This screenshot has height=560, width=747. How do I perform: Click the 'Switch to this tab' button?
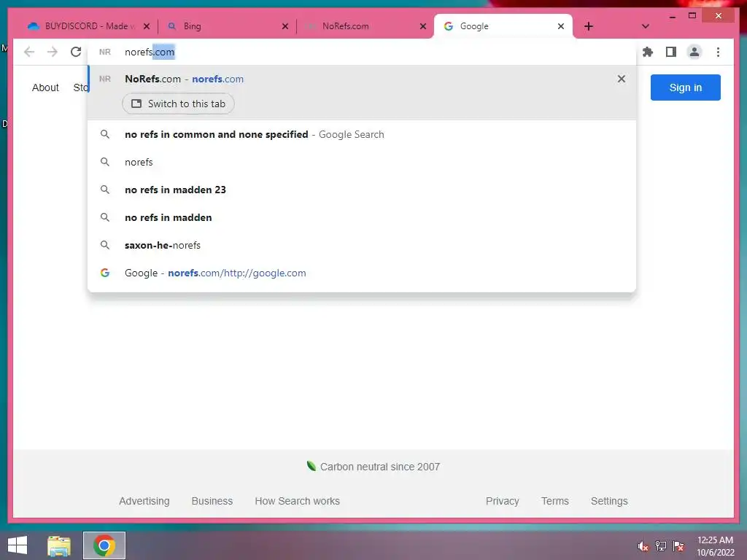178,104
